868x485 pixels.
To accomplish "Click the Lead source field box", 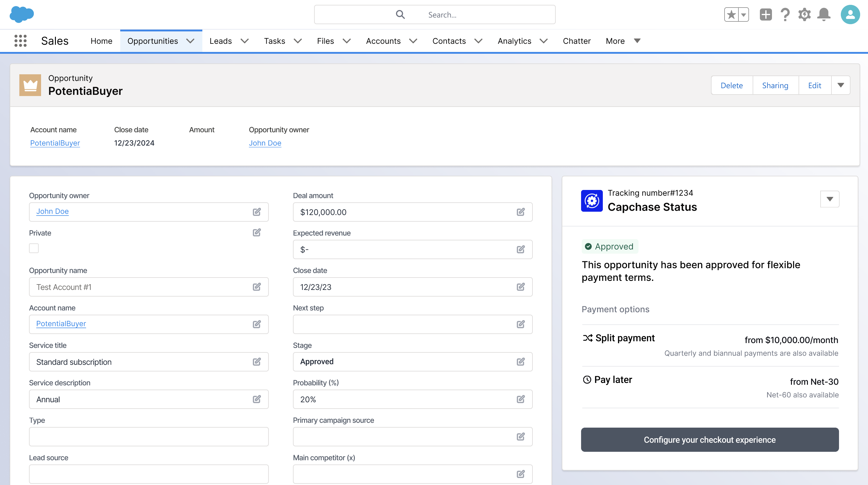I will point(149,474).
